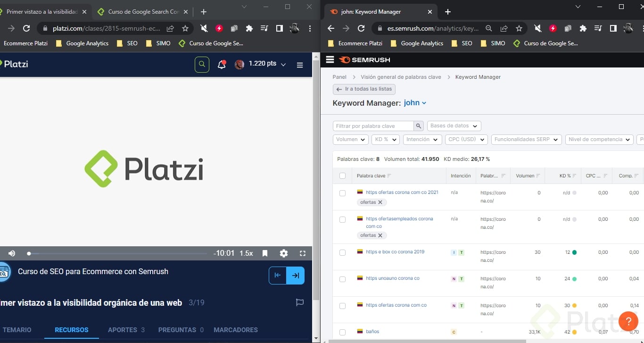Click the Platzi user avatar

coord(239,65)
